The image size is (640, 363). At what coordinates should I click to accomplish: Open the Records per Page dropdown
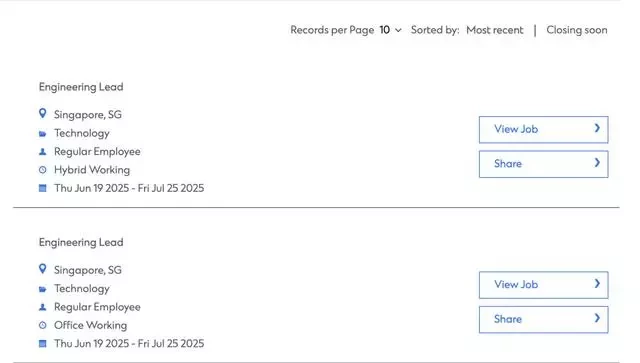point(390,30)
